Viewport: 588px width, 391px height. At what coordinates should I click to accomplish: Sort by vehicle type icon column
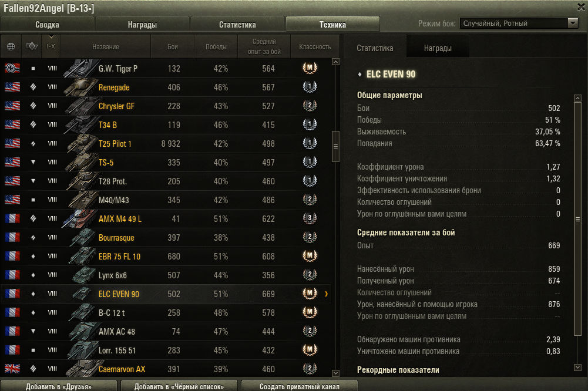[32, 46]
